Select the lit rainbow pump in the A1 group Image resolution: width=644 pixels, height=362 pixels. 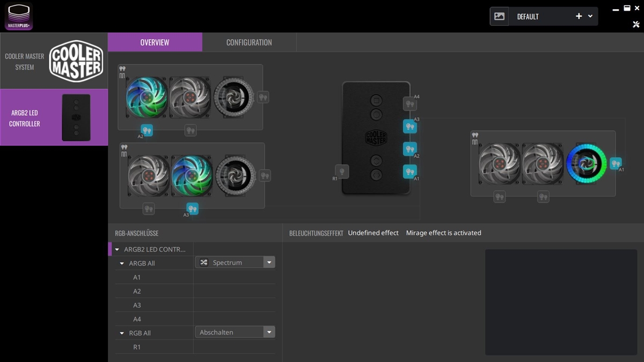pos(587,164)
